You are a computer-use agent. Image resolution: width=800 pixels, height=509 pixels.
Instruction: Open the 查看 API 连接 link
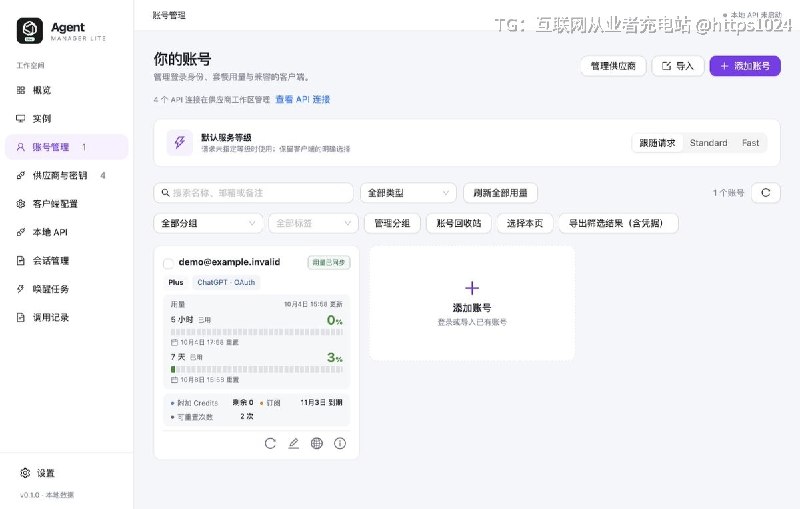(303, 99)
